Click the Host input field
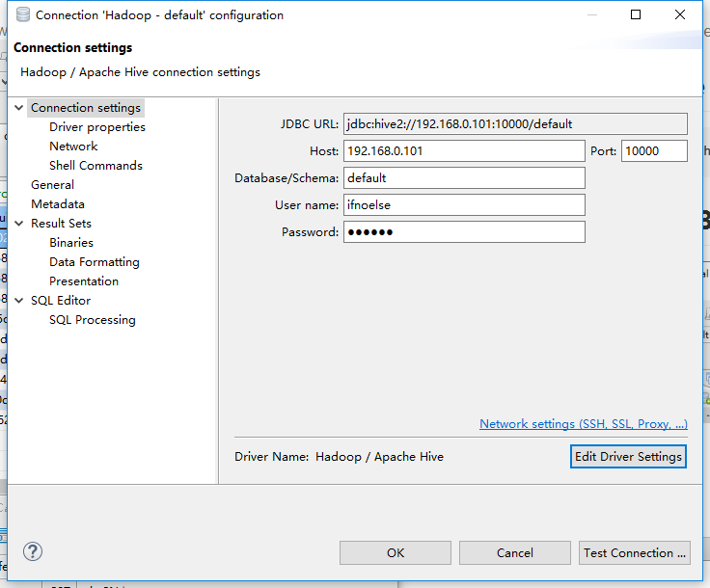This screenshot has width=710, height=588. click(x=464, y=151)
